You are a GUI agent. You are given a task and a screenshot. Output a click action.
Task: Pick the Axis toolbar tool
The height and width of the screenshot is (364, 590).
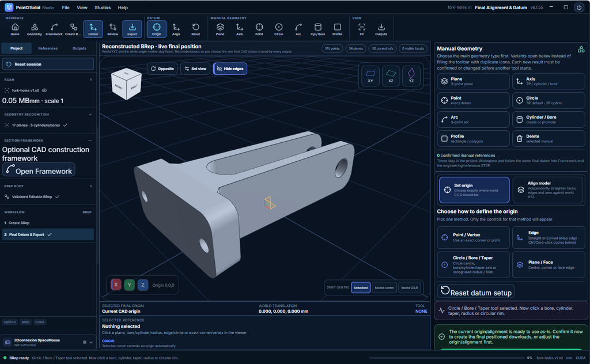point(240,29)
